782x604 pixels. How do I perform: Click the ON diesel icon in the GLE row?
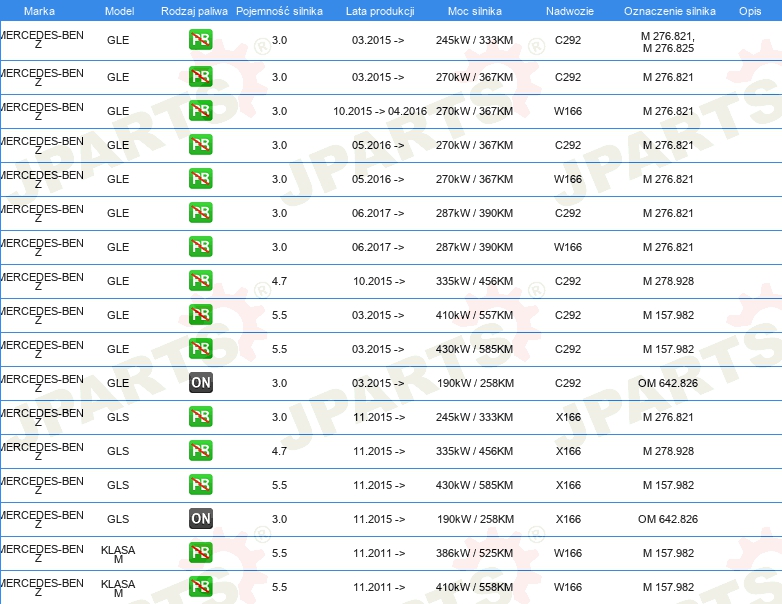click(201, 383)
